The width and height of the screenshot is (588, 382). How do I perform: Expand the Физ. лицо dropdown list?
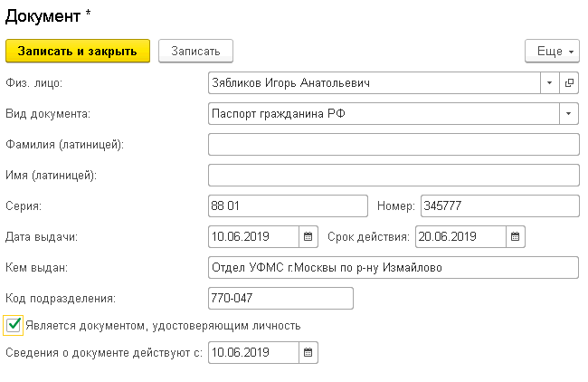point(550,83)
